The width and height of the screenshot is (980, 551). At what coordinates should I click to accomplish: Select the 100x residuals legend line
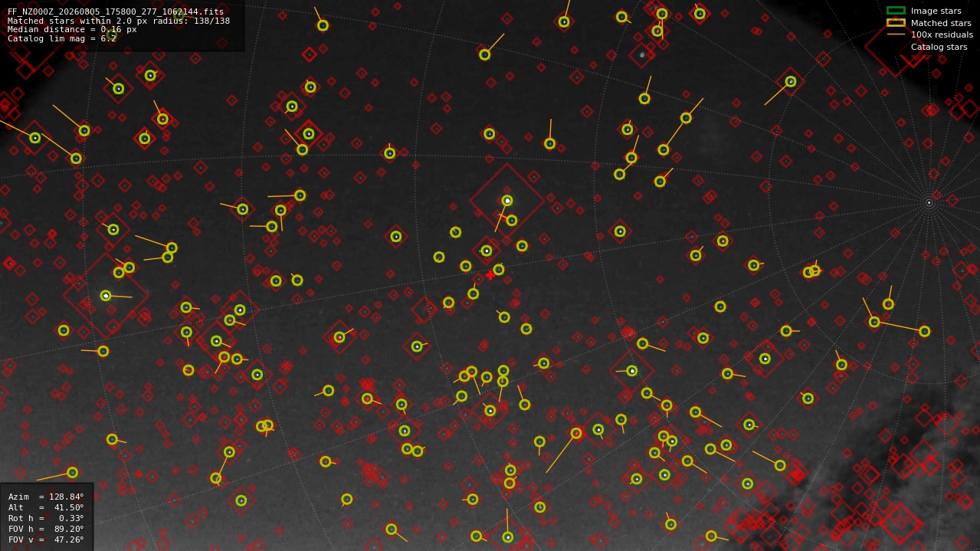coord(896,34)
